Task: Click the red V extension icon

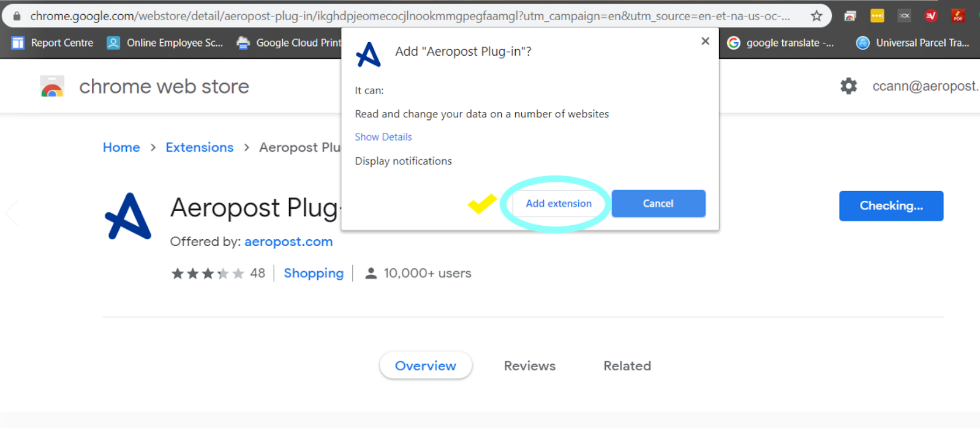Action: coord(931,16)
